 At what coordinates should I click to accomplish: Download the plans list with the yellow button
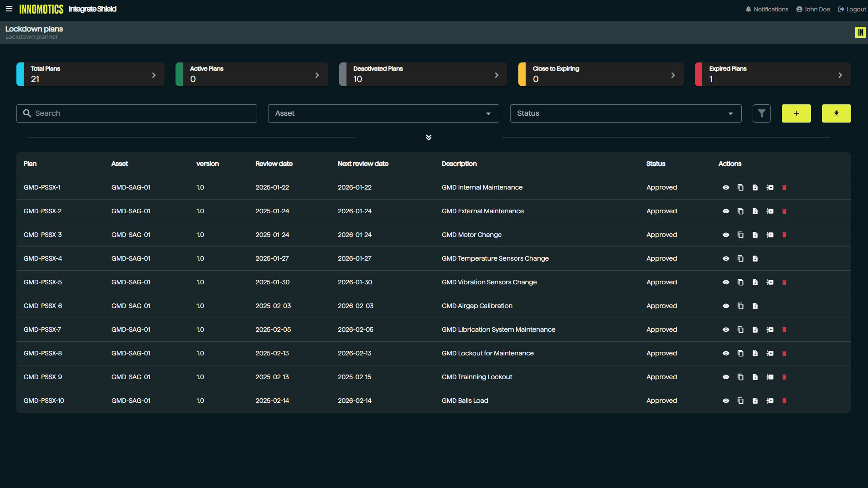[x=836, y=113]
